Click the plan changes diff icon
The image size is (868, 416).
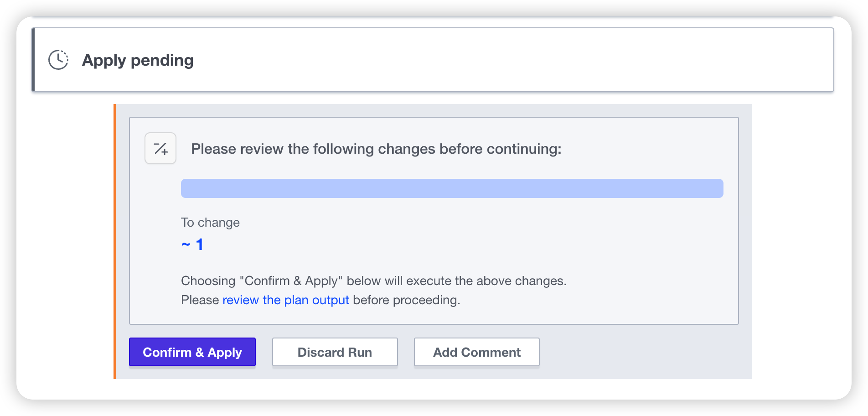click(x=160, y=148)
